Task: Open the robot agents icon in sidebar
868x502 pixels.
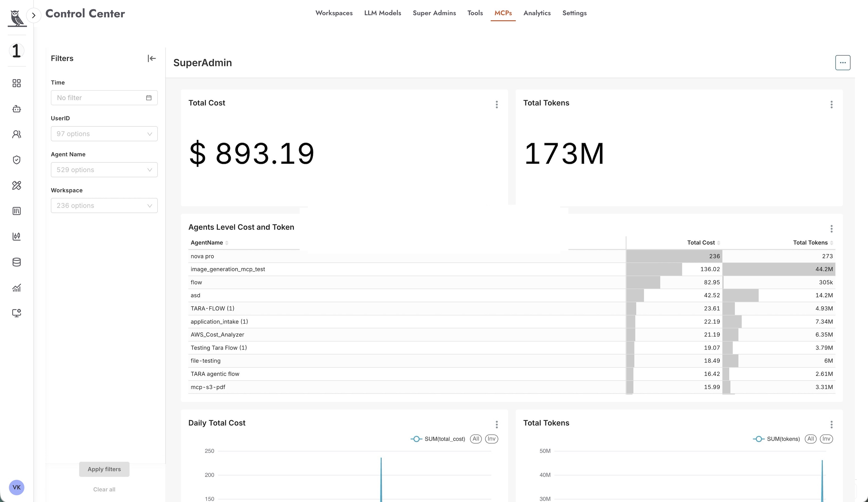Action: [17, 109]
